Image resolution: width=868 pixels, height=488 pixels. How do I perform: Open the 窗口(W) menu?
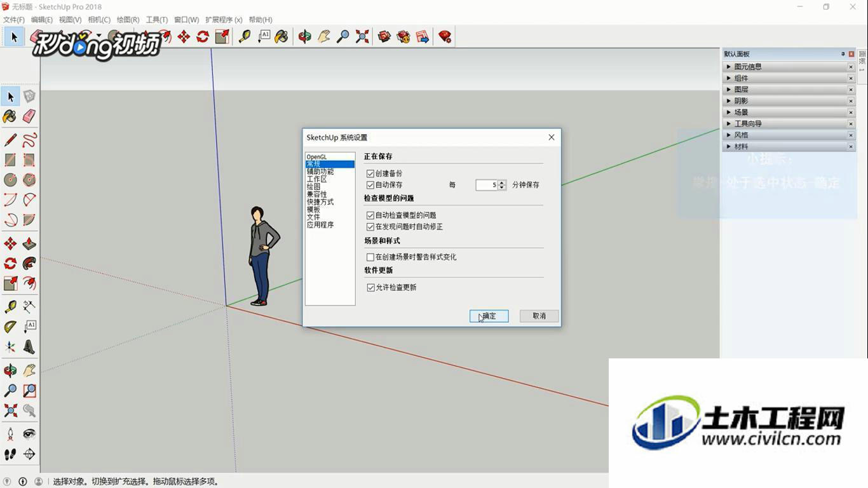[x=186, y=20]
